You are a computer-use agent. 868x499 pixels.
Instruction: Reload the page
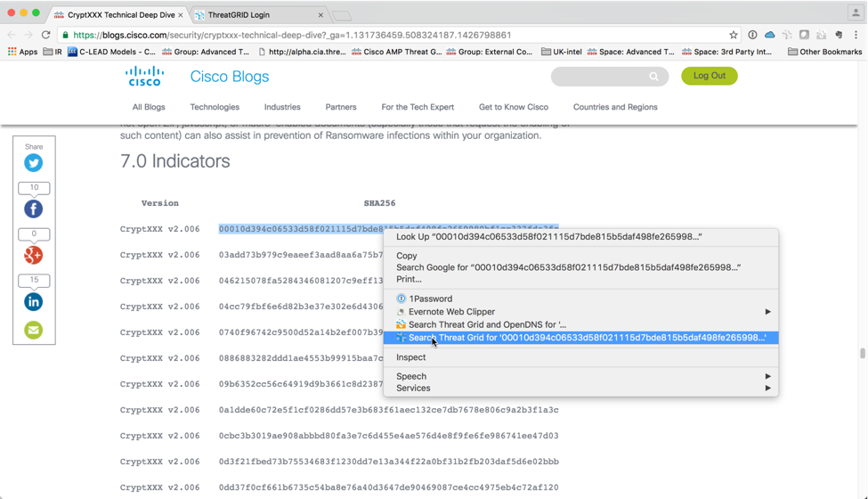pyautogui.click(x=46, y=35)
